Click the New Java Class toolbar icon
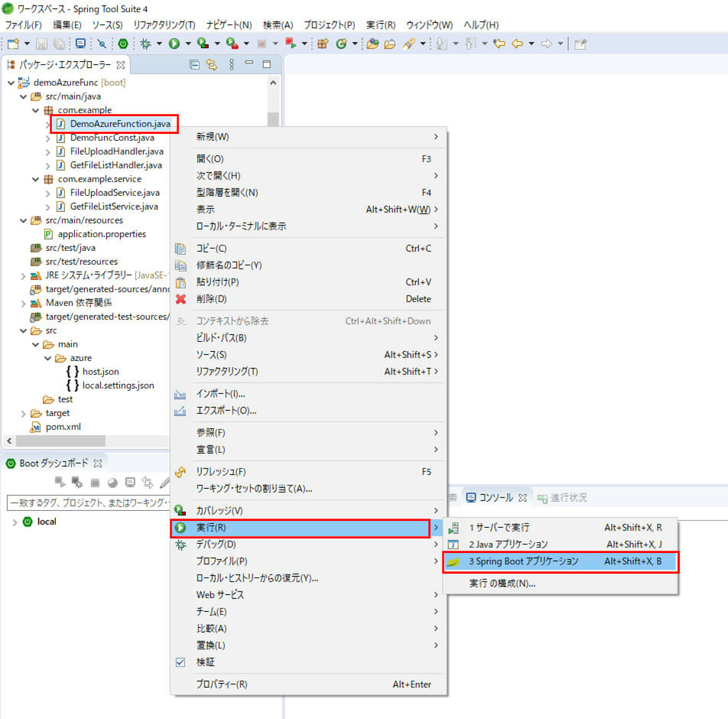This screenshot has width=728, height=719. click(x=341, y=44)
